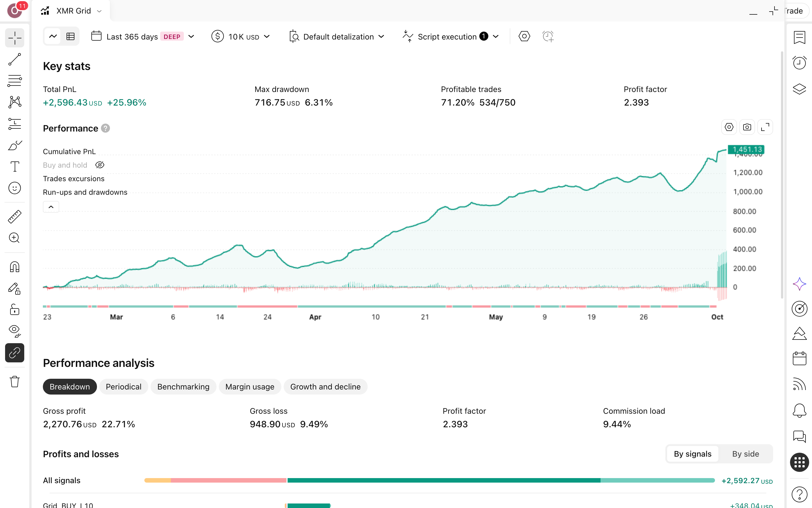Toggle hide all drawings eye
Screen dimensions: 812x508
tap(14, 331)
